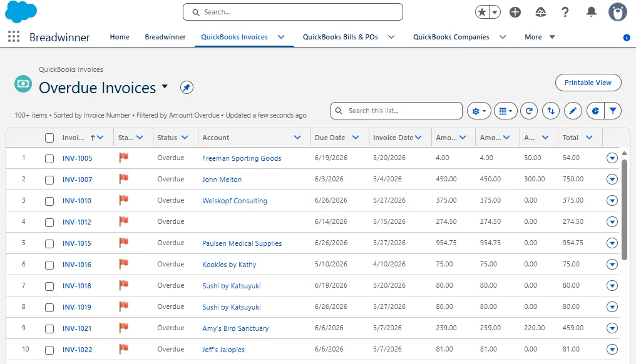This screenshot has height=364, width=636.
Task: Expand the QuickBooks Companies tab chevron
Action: pyautogui.click(x=503, y=37)
